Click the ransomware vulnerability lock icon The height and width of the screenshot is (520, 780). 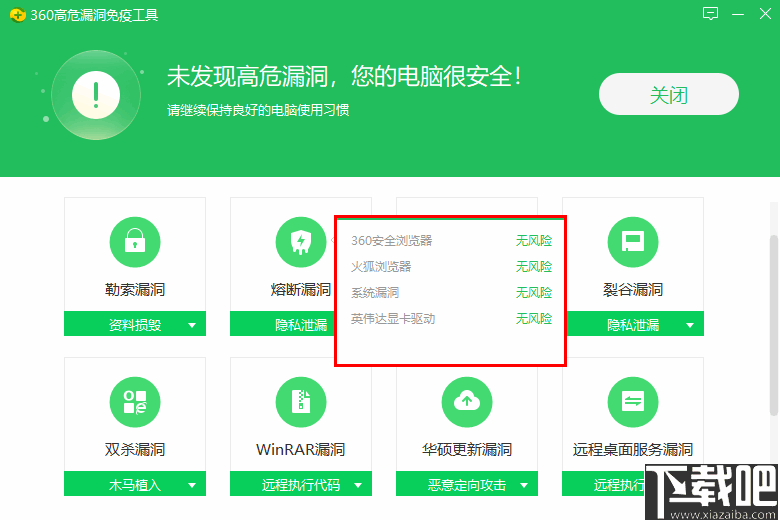click(135, 242)
